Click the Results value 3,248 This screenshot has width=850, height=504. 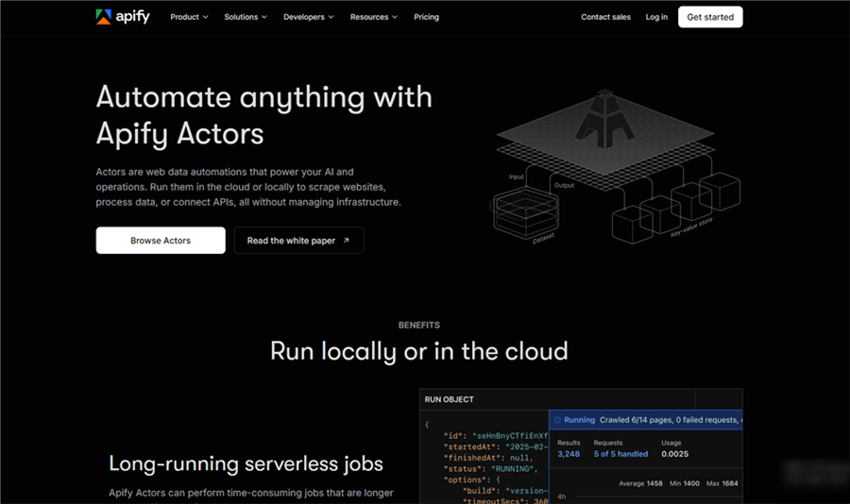click(569, 454)
